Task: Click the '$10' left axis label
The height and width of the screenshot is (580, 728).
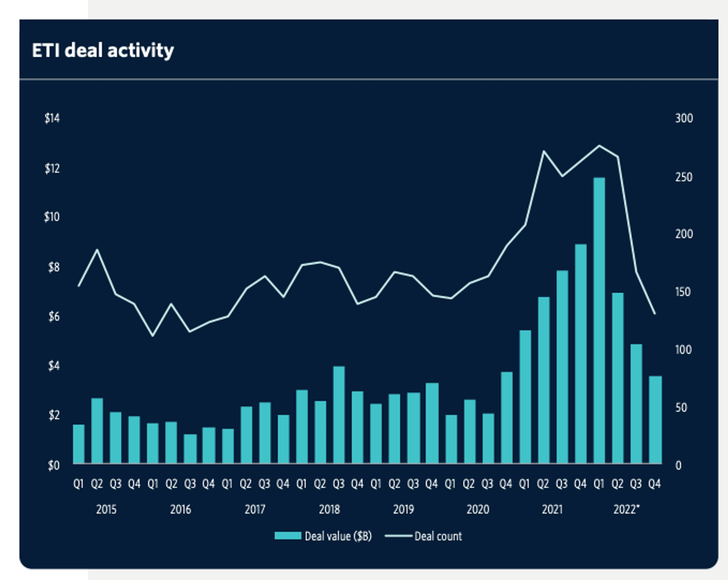Action: pos(52,216)
